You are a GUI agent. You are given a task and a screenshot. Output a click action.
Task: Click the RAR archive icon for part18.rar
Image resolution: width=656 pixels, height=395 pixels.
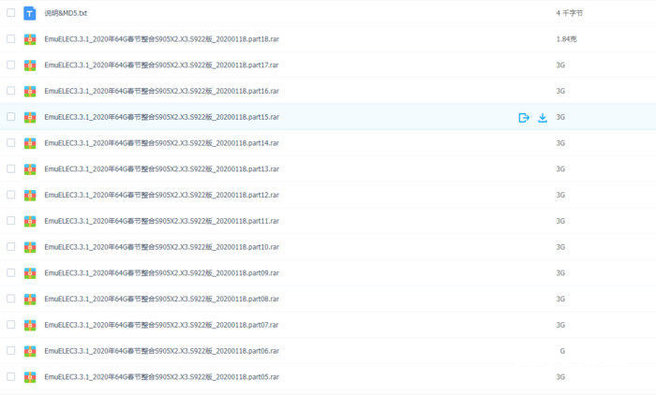(30, 39)
